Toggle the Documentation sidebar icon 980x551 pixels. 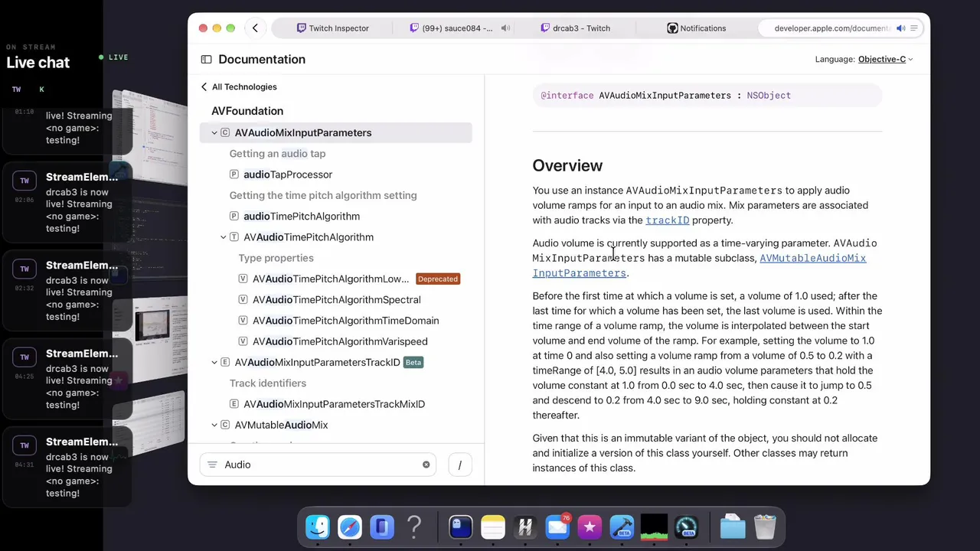[x=206, y=60]
